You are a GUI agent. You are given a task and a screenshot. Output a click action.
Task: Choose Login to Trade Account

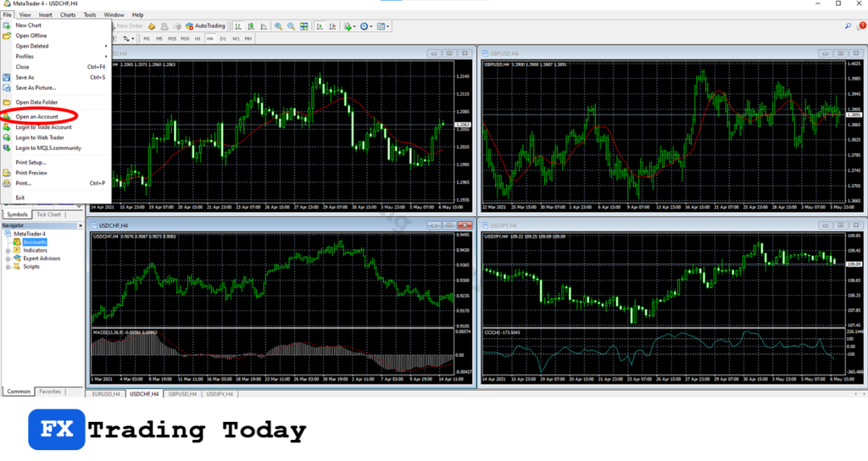click(x=55, y=127)
